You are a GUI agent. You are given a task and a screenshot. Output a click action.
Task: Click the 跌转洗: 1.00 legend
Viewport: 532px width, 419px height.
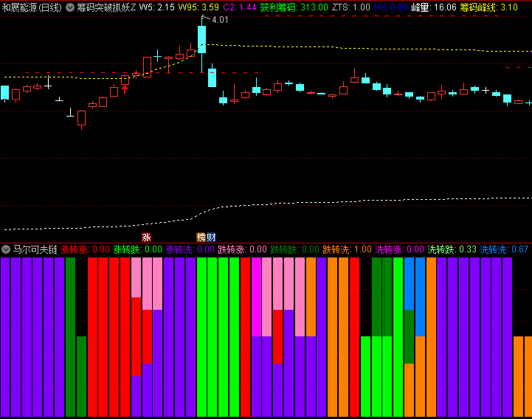(x=347, y=250)
